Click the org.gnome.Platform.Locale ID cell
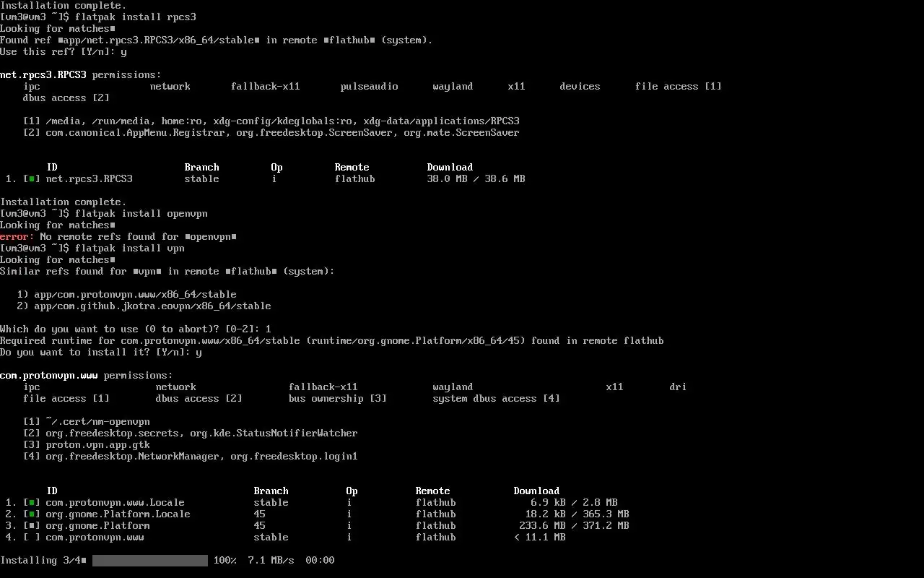Image resolution: width=924 pixels, height=578 pixels. click(118, 514)
